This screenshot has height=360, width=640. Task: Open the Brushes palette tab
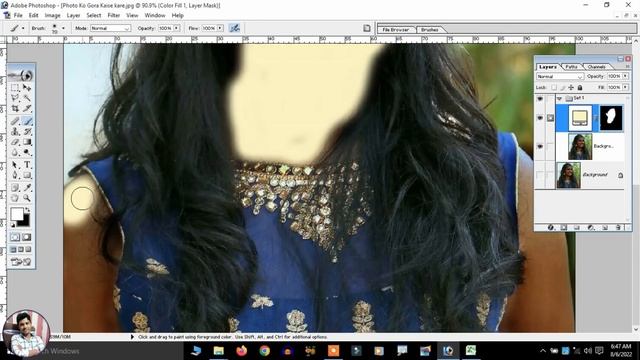pyautogui.click(x=429, y=30)
